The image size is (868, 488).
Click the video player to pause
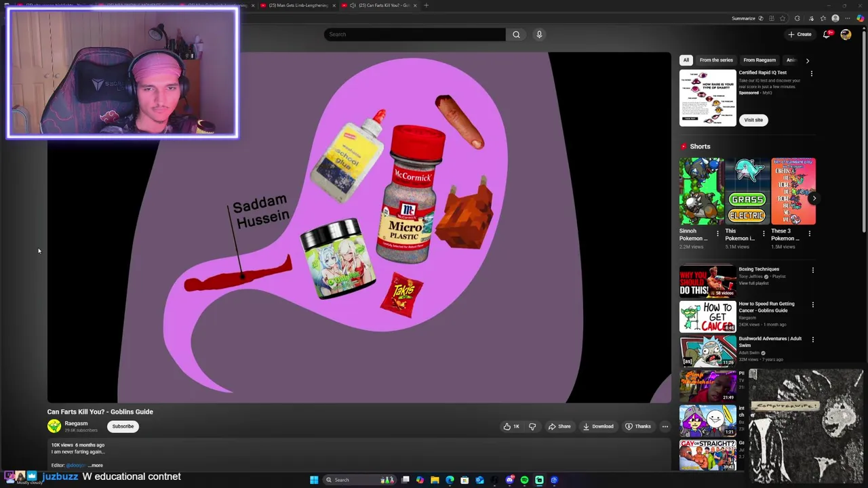click(x=359, y=228)
